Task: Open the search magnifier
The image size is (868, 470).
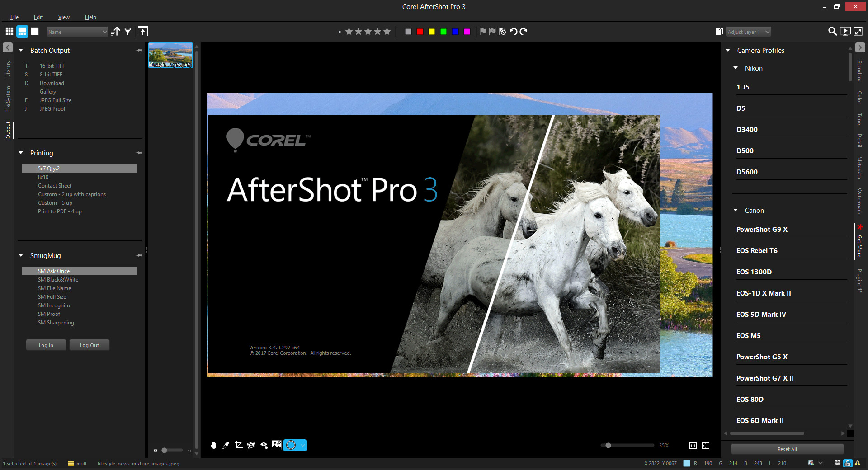Action: tap(832, 32)
